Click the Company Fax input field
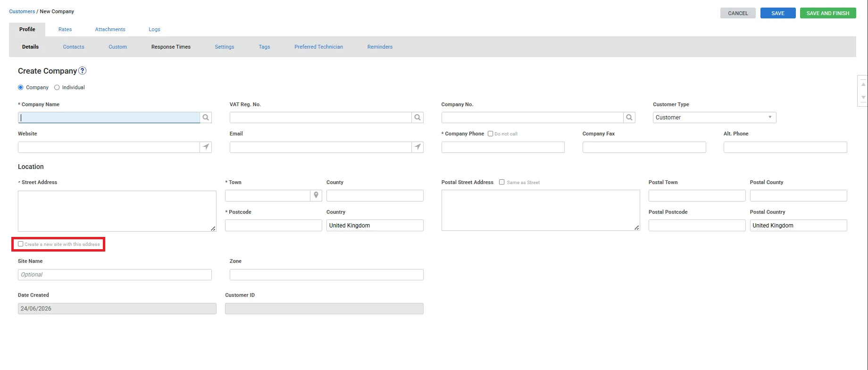Screen dimensions: 868x370 coord(644,147)
